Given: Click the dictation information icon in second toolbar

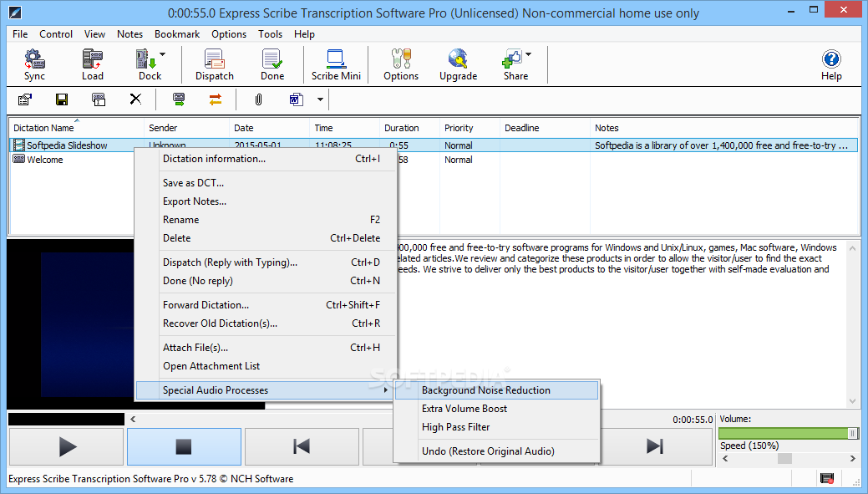Looking at the screenshot, I should point(25,99).
